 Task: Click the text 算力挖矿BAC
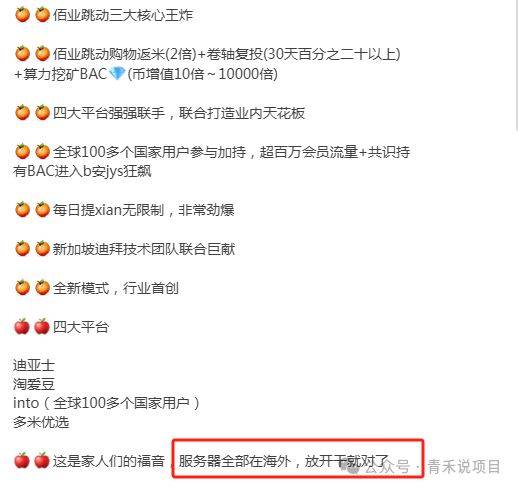coord(65,74)
